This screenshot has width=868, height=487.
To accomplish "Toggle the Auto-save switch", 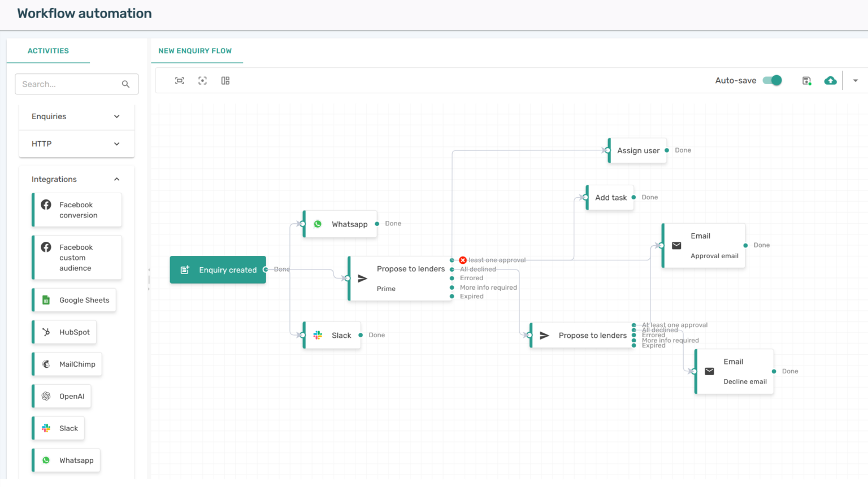I will pyautogui.click(x=772, y=80).
